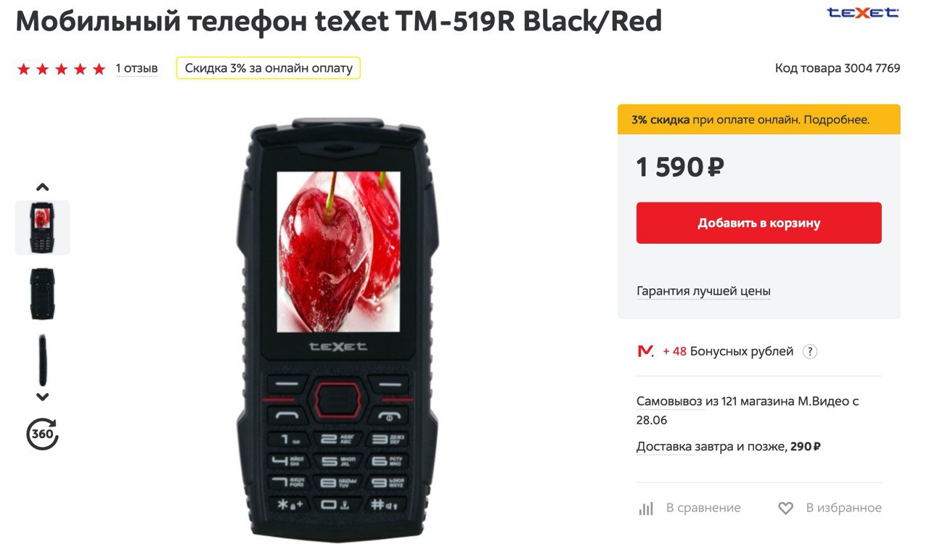Screen dimensions: 929x560
Task: Select the front view phone thumbnail
Action: (x=43, y=228)
